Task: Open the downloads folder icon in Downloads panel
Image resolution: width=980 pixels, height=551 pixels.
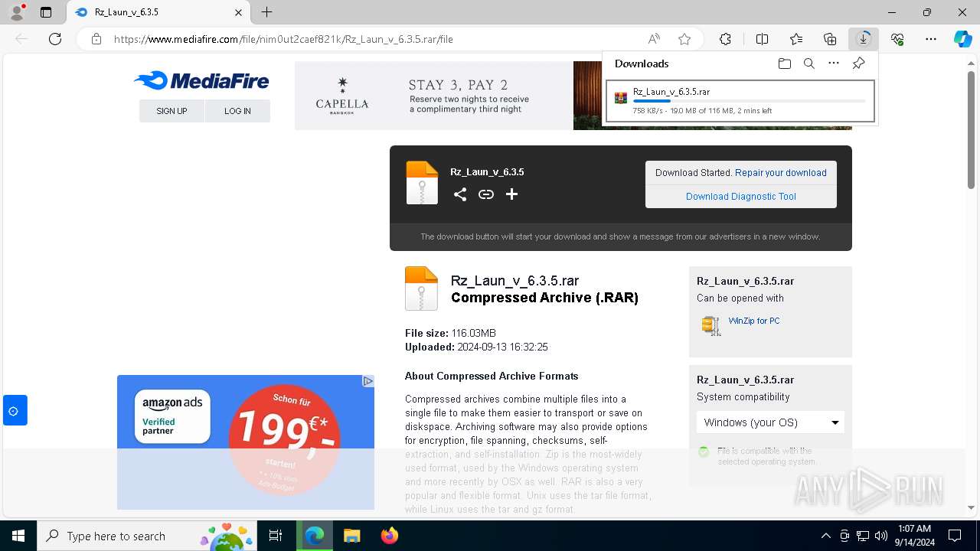Action: [x=784, y=64]
